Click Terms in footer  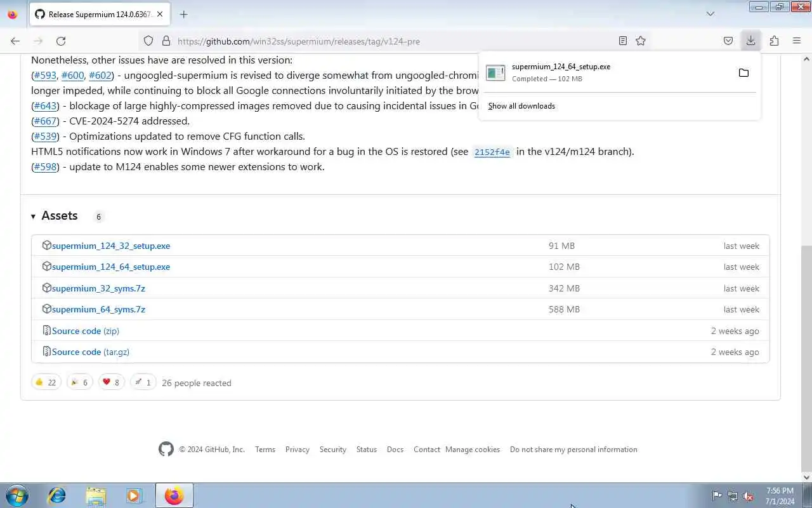pos(265,449)
